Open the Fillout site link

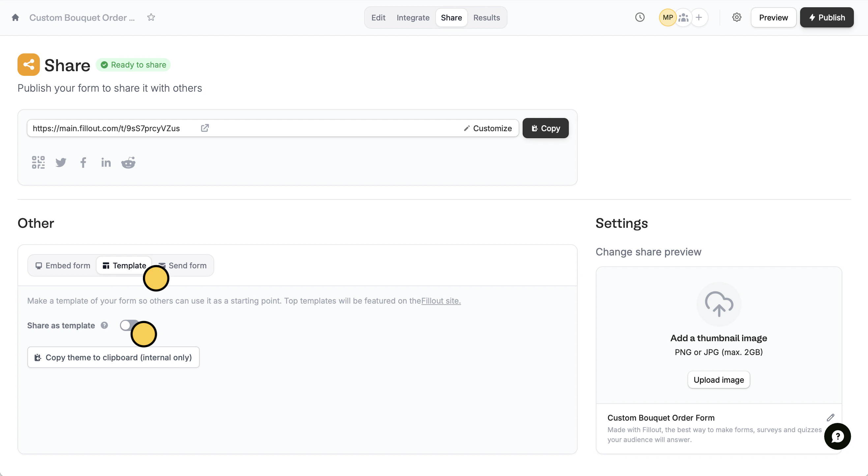point(441,301)
